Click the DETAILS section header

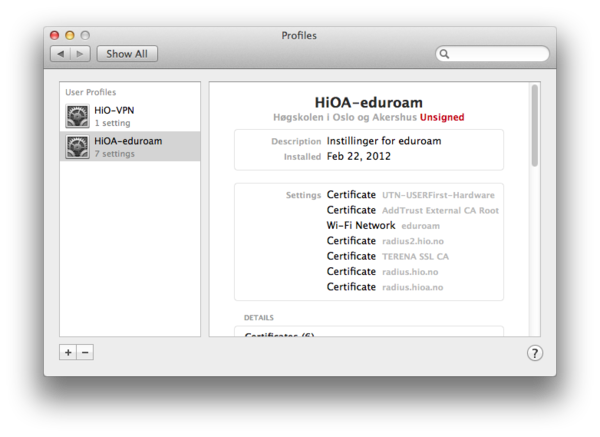[259, 318]
